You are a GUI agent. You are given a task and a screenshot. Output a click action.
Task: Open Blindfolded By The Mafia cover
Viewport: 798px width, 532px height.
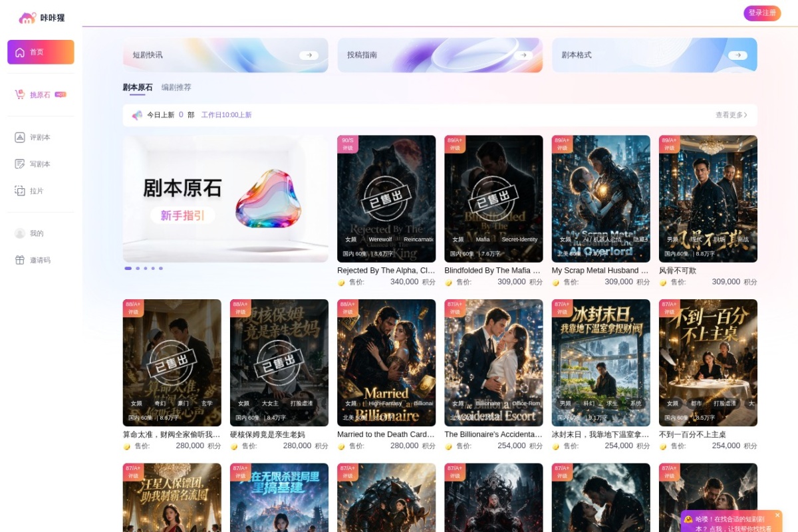pos(493,199)
